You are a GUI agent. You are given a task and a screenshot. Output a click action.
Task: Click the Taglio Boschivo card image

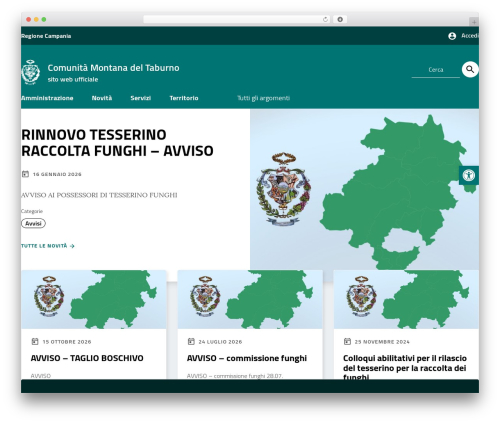[94, 299]
